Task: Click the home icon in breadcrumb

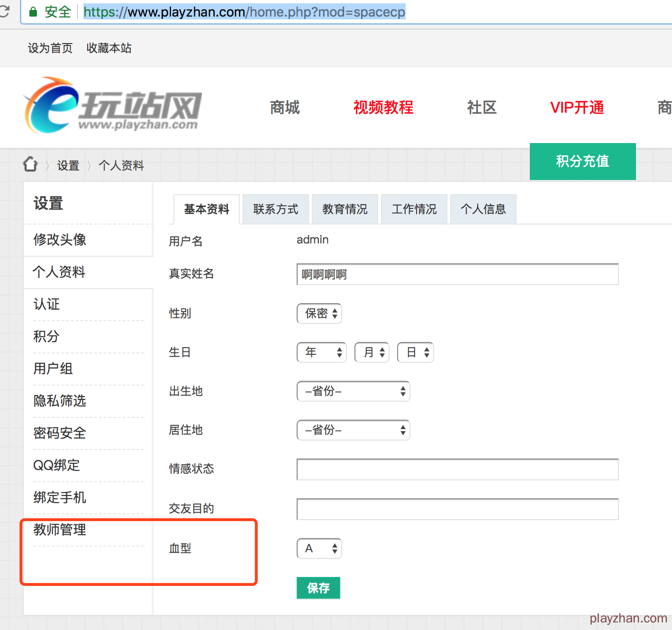Action: tap(30, 164)
